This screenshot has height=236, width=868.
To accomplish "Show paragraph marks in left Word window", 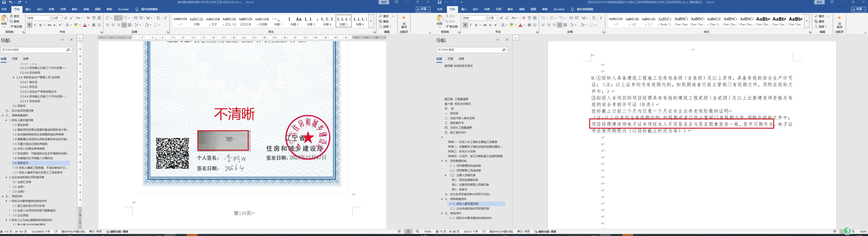I will point(165,18).
